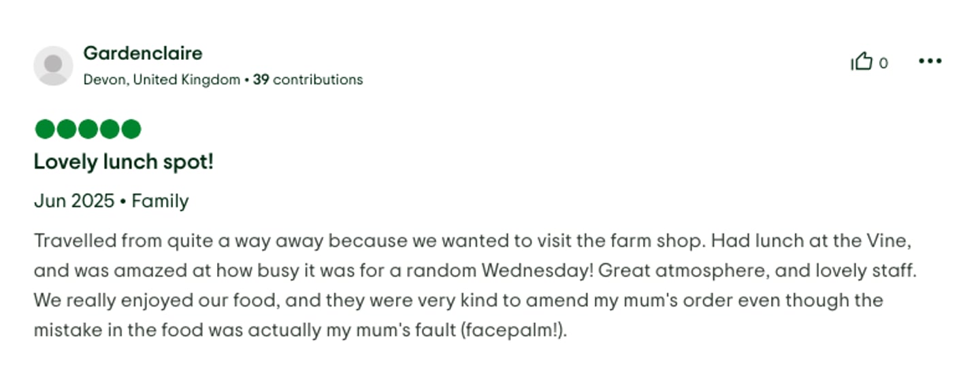Screen dimensions: 980x376
Task: Click Gardenclaire's grey profile avatar
Action: (53, 66)
